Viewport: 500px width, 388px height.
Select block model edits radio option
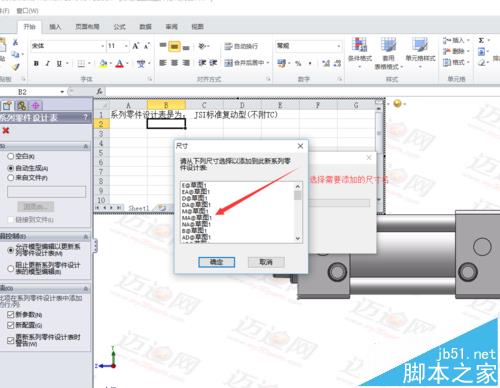pyautogui.click(x=11, y=268)
